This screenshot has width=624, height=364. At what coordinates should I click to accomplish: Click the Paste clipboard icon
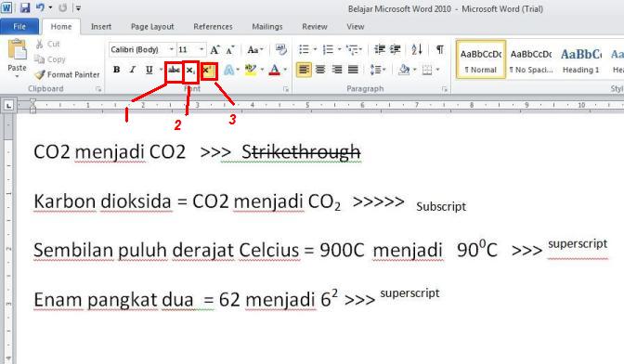coord(17,50)
